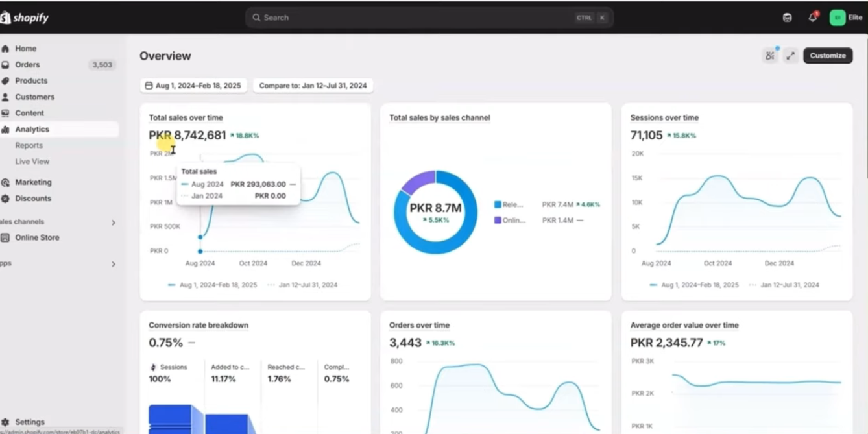Click the Settings gear icon

(6, 422)
